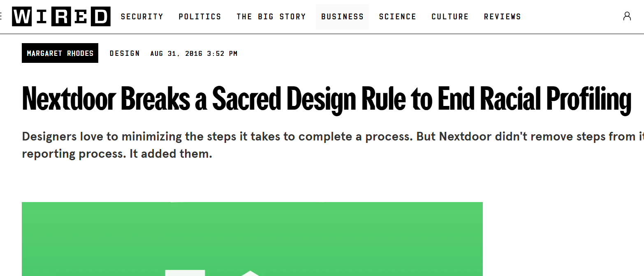The width and height of the screenshot is (644, 276).
Task: Click the Aug 31, 2016 timestamp
Action: pos(194,53)
